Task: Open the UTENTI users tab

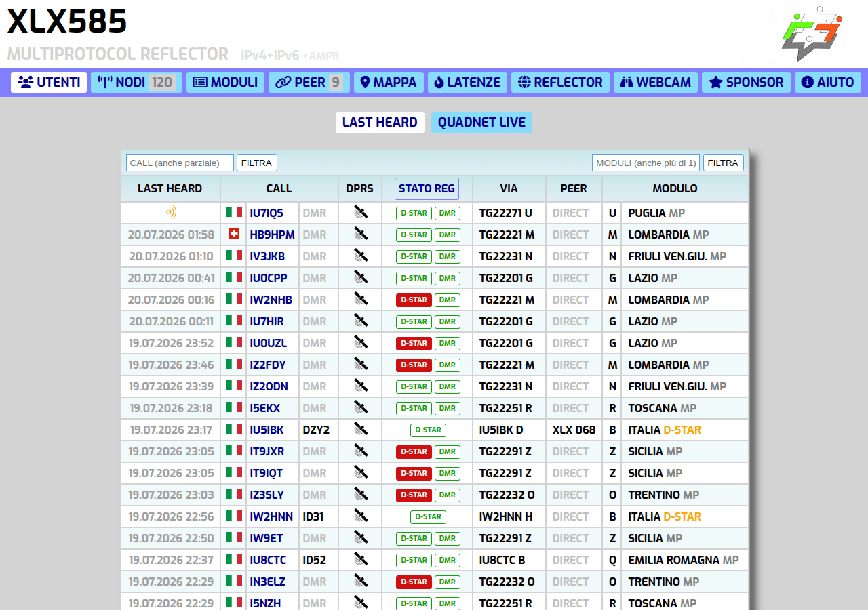Action: [49, 82]
